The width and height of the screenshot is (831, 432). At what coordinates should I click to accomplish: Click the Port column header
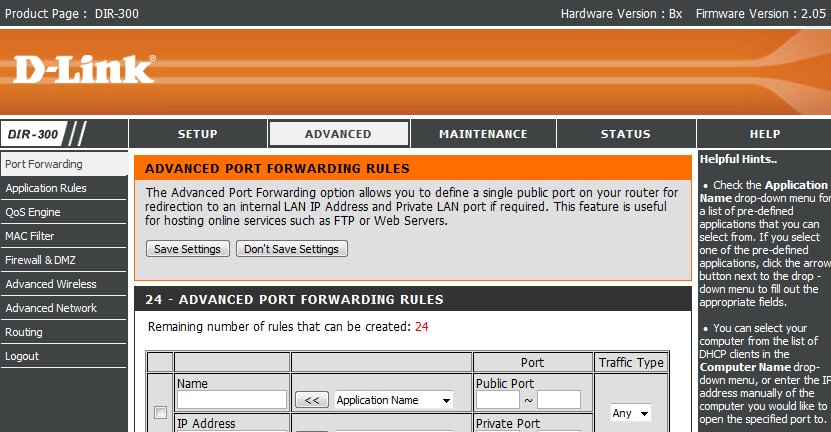(533, 363)
